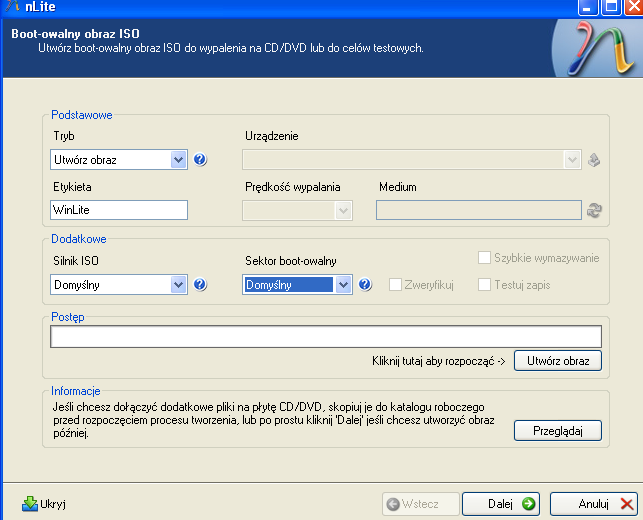Minimize the nLite window
This screenshot has height=520, width=643.
pyautogui.click(x=588, y=7)
